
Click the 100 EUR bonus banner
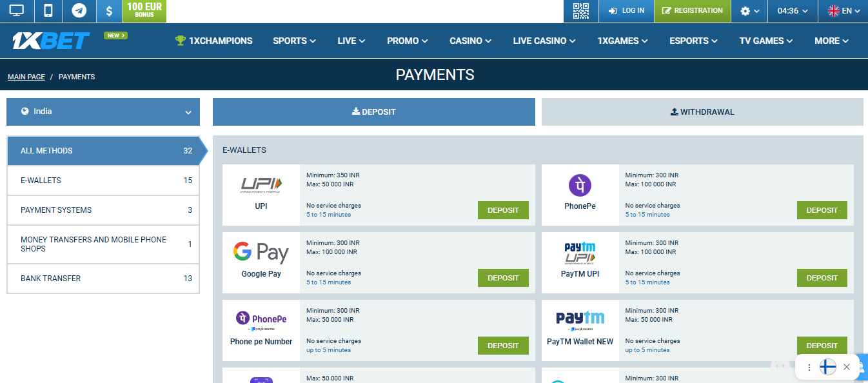point(144,10)
